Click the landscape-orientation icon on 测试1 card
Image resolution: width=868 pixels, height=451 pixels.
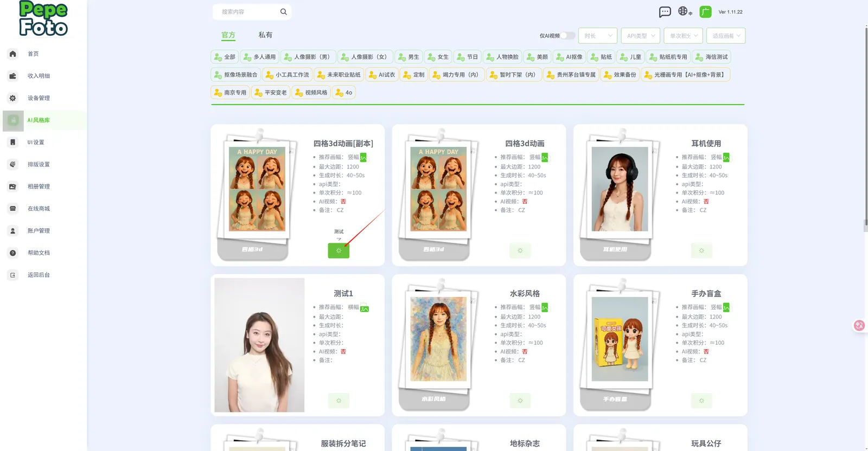[x=365, y=308]
